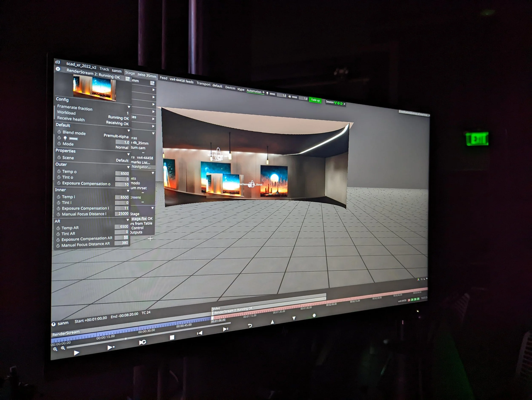Viewport: 532px width, 400px height.
Task: Click the return arrow transport icon
Action: click(x=250, y=325)
